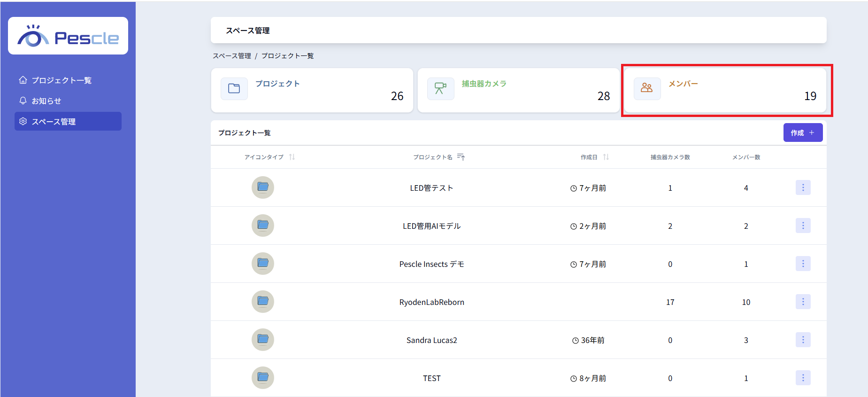Open the three-dot menu for TEST project

coord(803,378)
